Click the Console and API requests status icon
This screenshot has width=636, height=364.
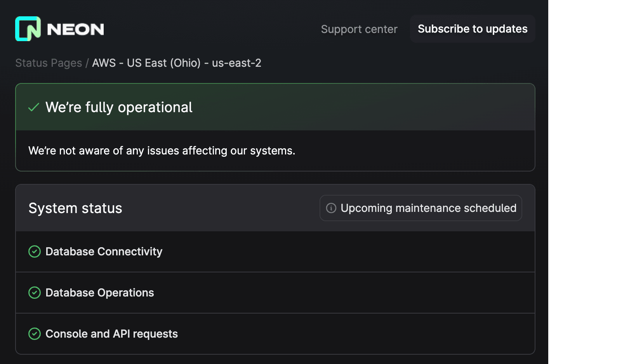click(x=34, y=334)
